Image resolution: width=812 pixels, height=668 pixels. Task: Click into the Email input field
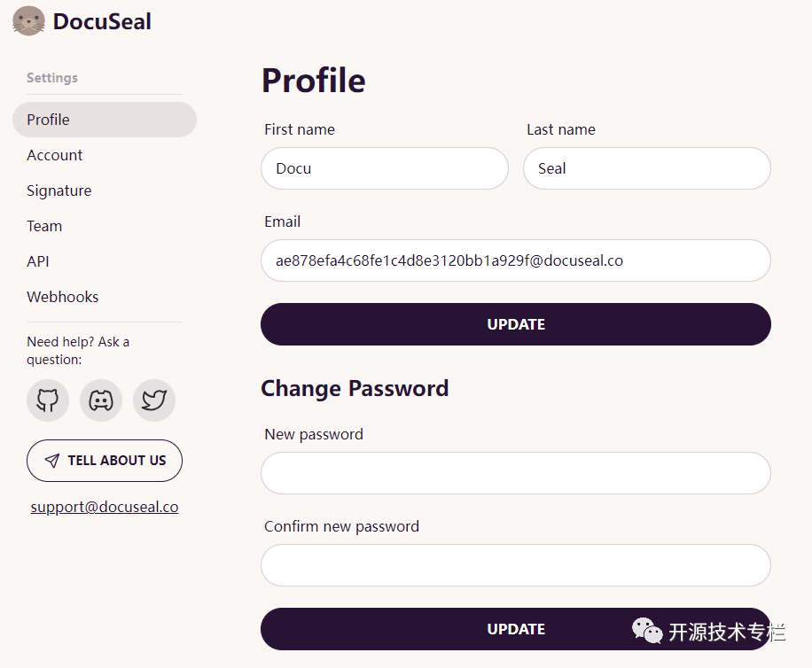[516, 260]
